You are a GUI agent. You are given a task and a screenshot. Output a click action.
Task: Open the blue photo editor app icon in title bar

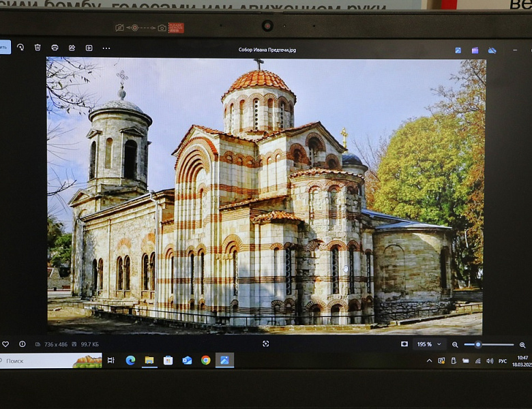pyautogui.click(x=458, y=50)
